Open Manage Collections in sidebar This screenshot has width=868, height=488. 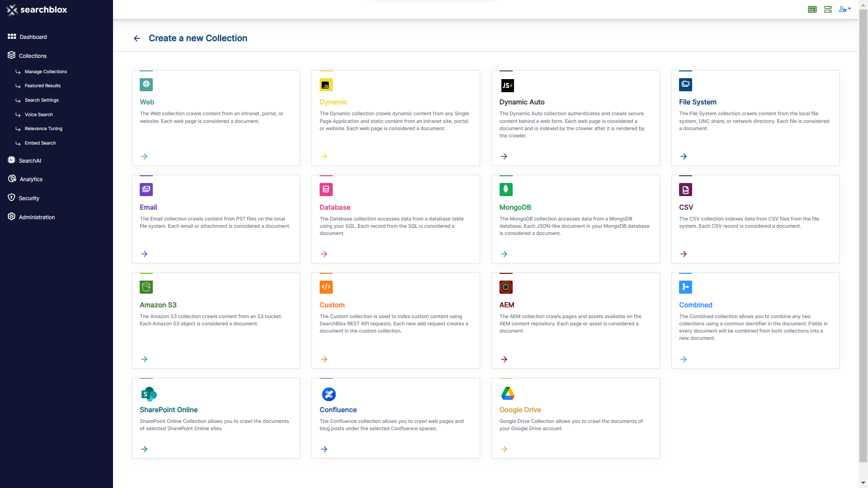(46, 71)
